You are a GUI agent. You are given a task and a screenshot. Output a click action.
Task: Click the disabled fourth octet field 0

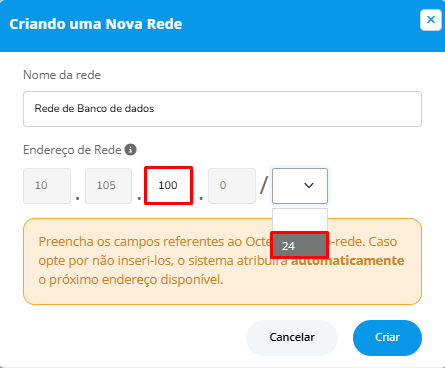tap(232, 186)
